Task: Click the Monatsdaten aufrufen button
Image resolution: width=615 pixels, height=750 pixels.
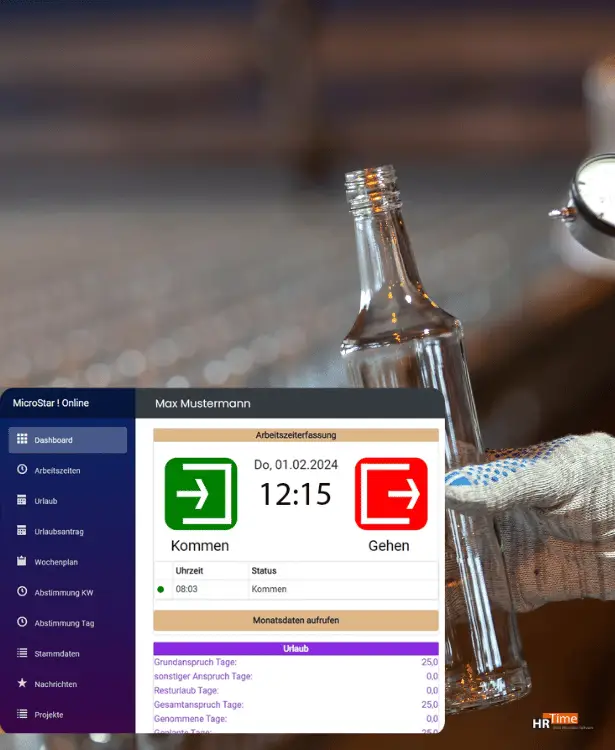Action: 296,620
